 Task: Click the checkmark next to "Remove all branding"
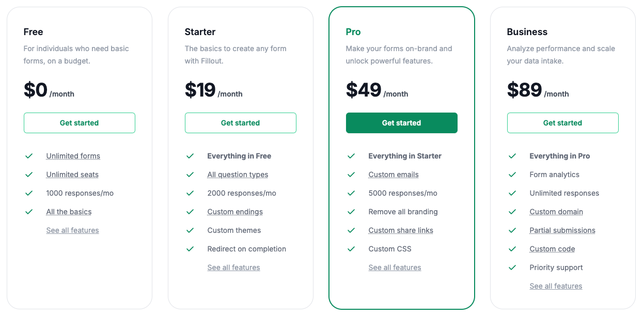352,212
